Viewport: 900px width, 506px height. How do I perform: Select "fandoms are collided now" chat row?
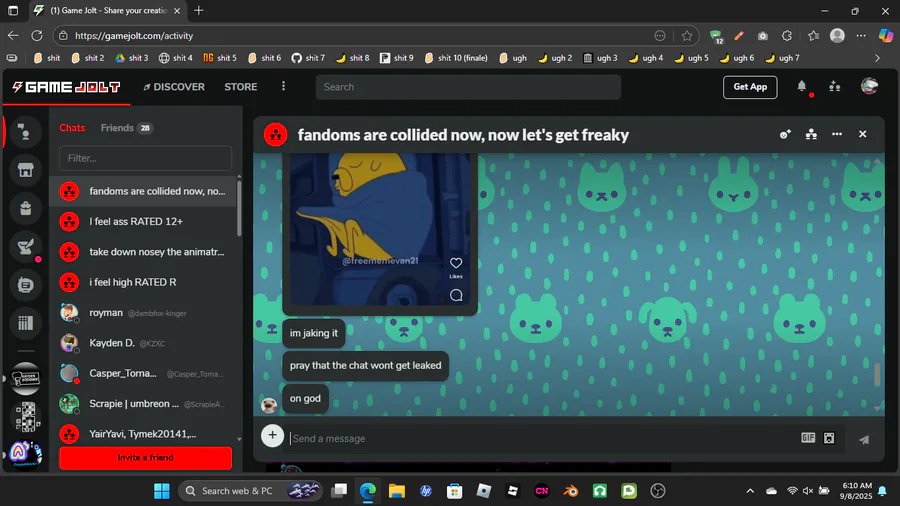pyautogui.click(x=142, y=191)
